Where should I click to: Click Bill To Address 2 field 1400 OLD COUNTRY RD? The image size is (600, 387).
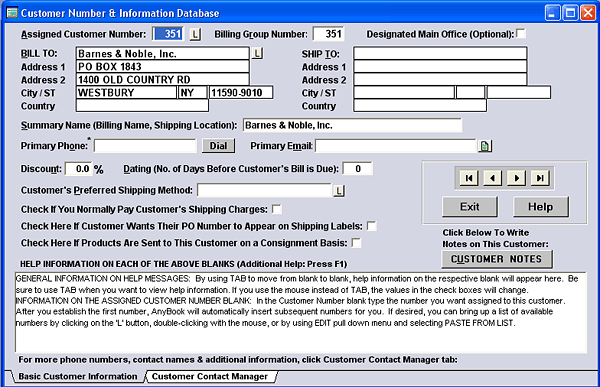point(163,80)
